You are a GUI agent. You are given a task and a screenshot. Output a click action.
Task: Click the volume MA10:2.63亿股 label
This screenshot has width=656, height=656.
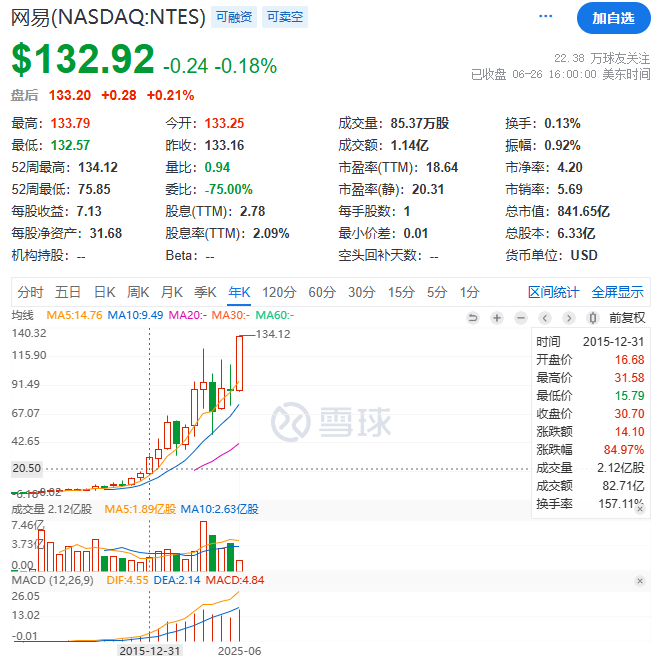(220, 509)
